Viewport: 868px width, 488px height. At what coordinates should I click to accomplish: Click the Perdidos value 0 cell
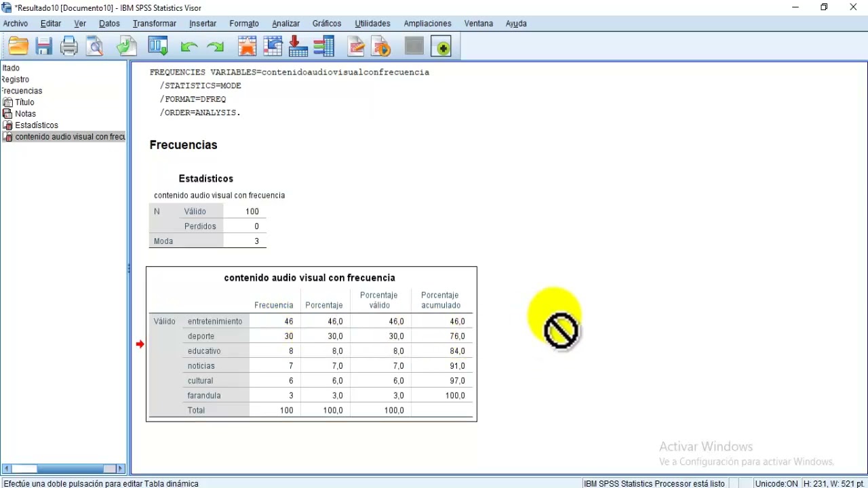[x=245, y=226]
